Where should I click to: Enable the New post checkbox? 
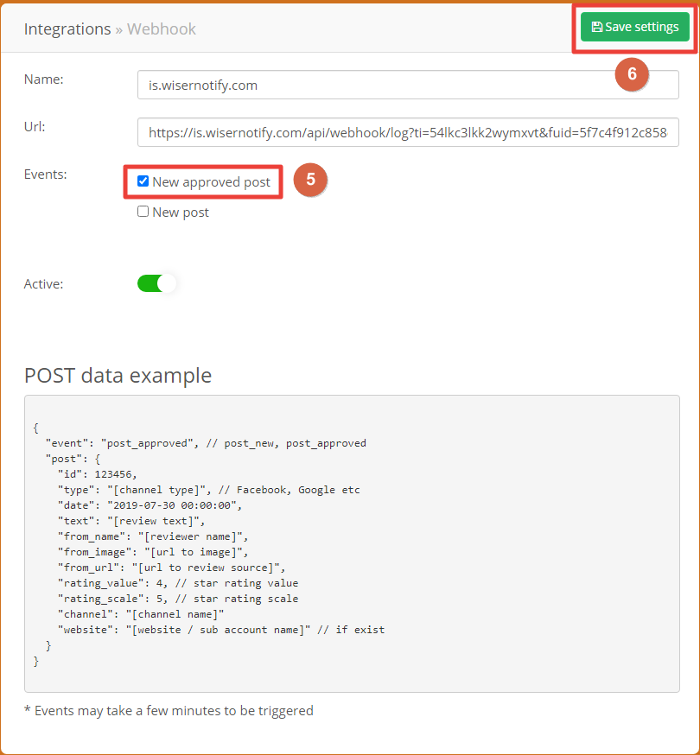pos(143,212)
